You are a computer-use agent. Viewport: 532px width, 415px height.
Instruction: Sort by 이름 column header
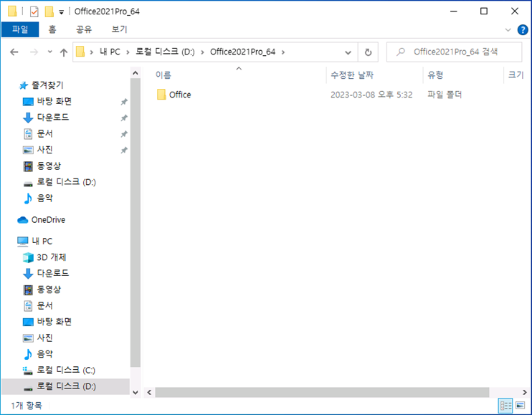pos(163,75)
